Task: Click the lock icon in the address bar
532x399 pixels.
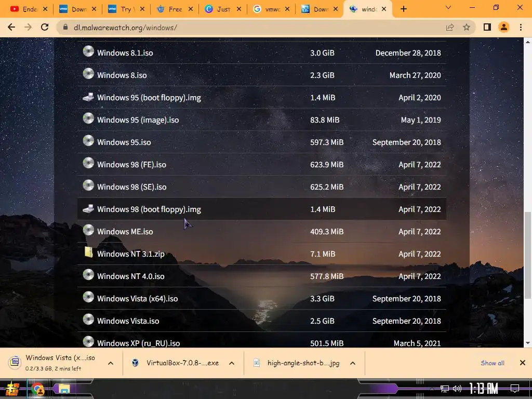Action: [65, 27]
